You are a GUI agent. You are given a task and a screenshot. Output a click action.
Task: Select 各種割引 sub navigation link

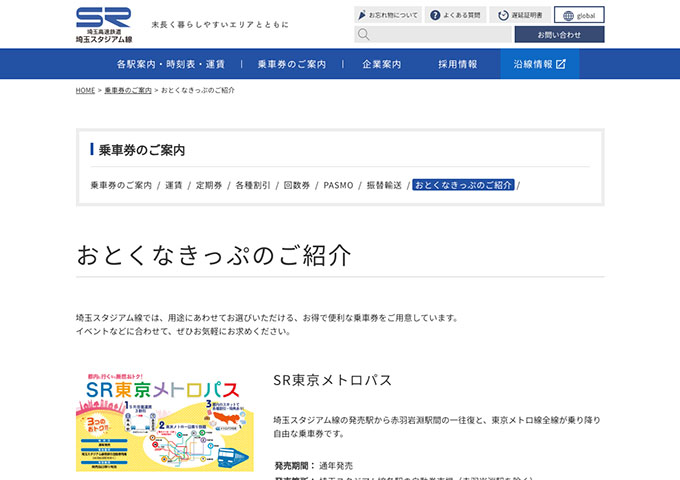(252, 185)
